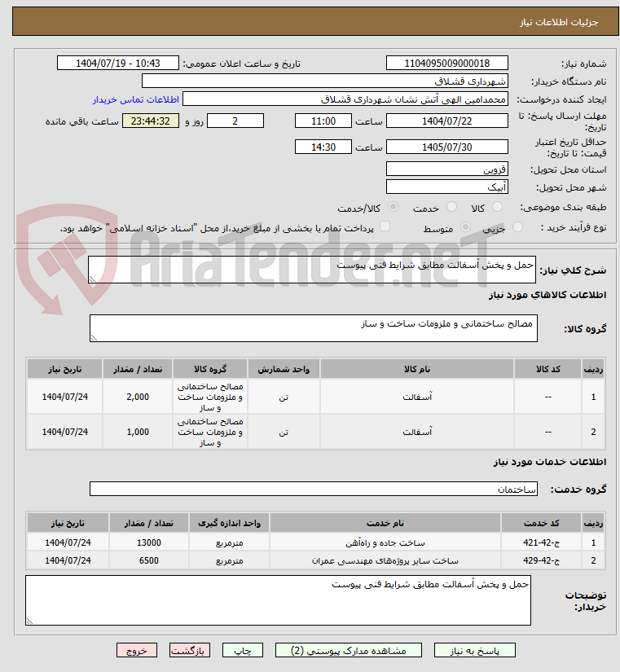
Task: Open 'مشاهده مدارک پیوستی (2)' attachments
Action: pos(348,650)
